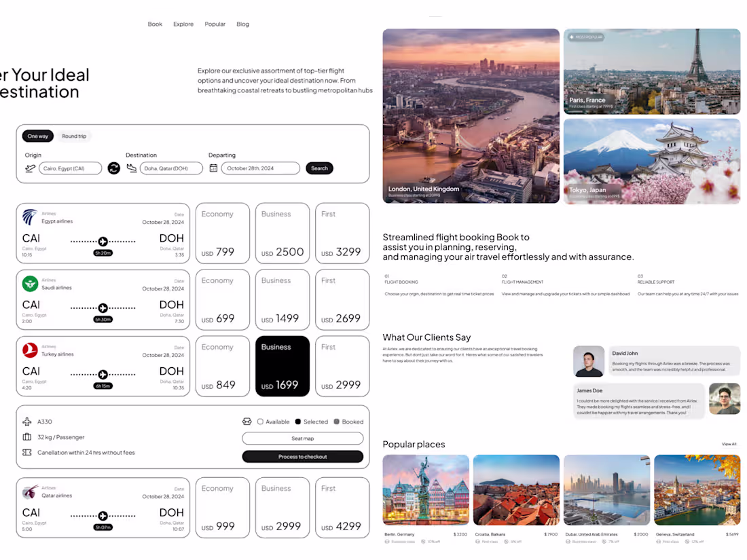
Task: Keep the One way option selected
Action: tap(37, 136)
